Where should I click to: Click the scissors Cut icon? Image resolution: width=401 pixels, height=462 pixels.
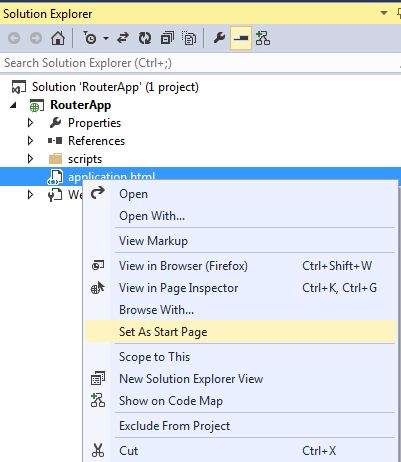pos(98,450)
